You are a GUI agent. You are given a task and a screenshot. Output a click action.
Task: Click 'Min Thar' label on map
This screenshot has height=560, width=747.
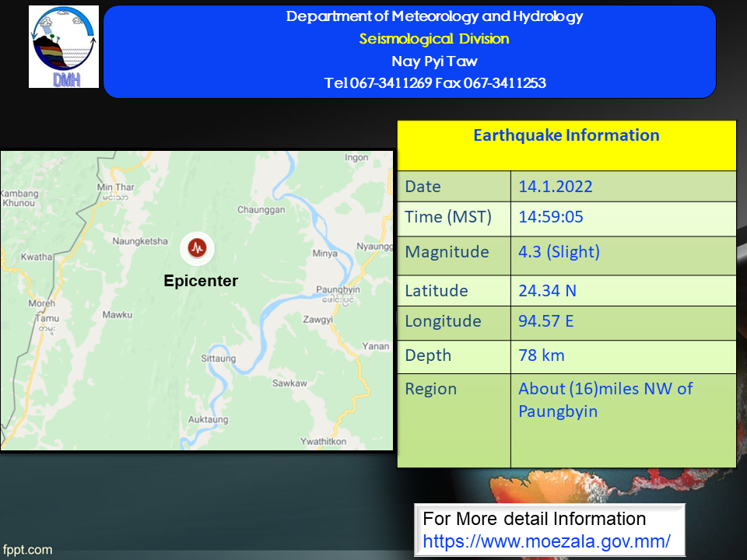[x=115, y=187]
